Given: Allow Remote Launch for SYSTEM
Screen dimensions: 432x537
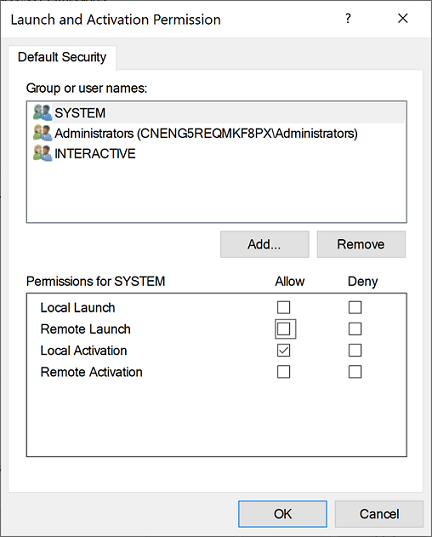Looking at the screenshot, I should (x=283, y=329).
